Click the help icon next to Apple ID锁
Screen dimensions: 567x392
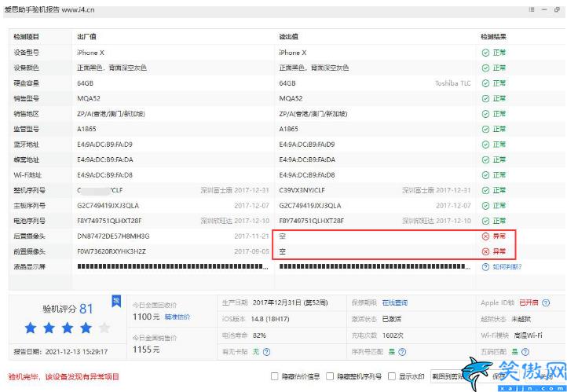[x=546, y=302]
